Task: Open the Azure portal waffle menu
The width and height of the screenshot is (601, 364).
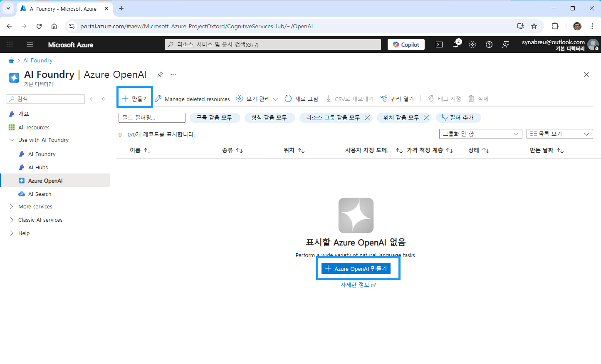Action: (10, 45)
